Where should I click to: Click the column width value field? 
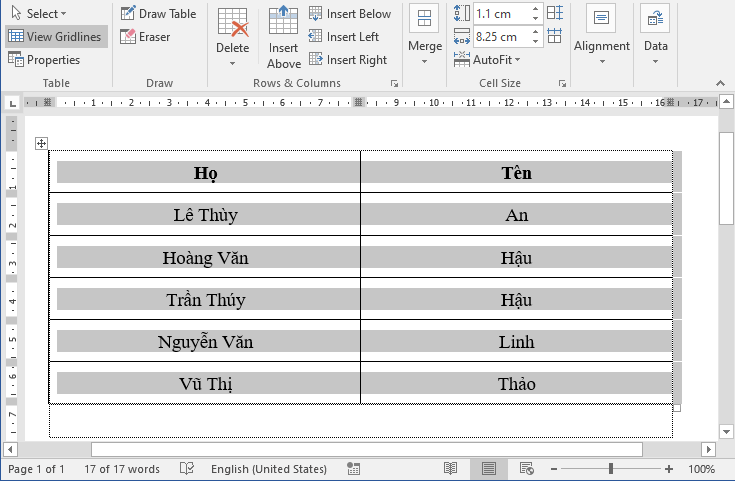[x=502, y=37]
